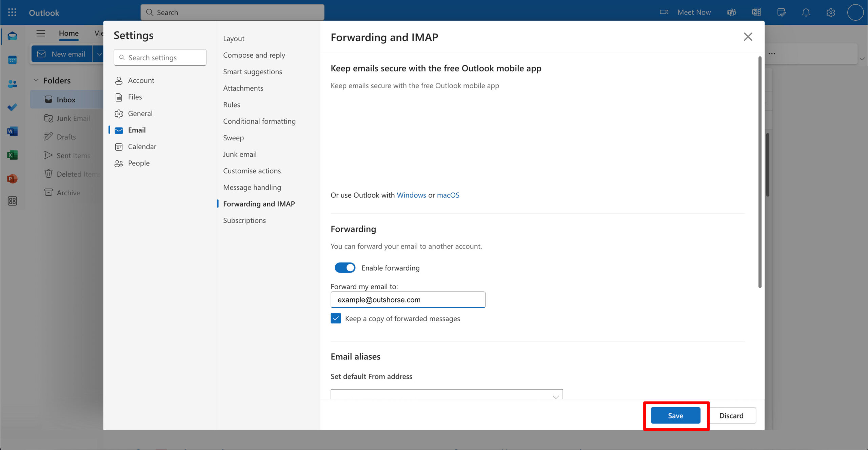Click the Save button
The height and width of the screenshot is (450, 868).
(675, 416)
